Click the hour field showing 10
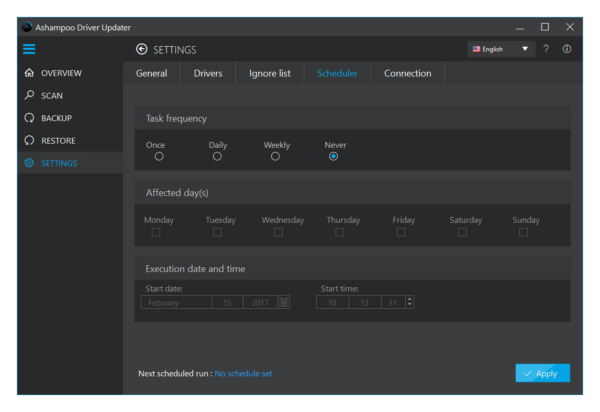This screenshot has width=600, height=412. click(332, 302)
